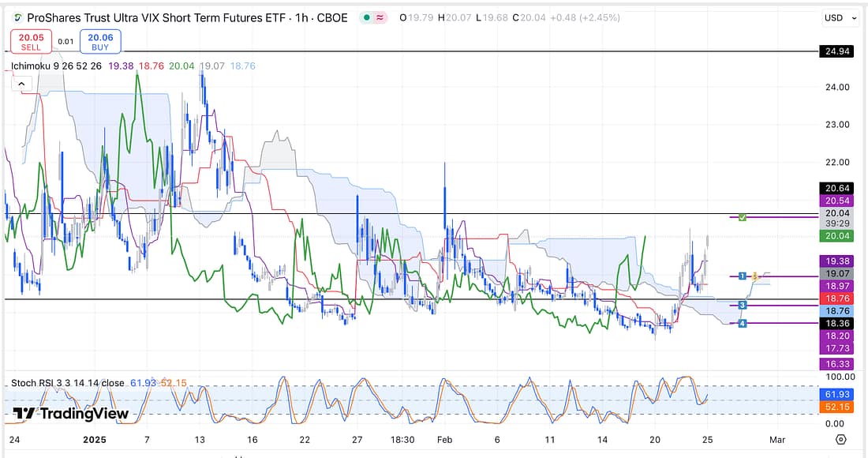Click the ProShares symbol logo icon

16,17
